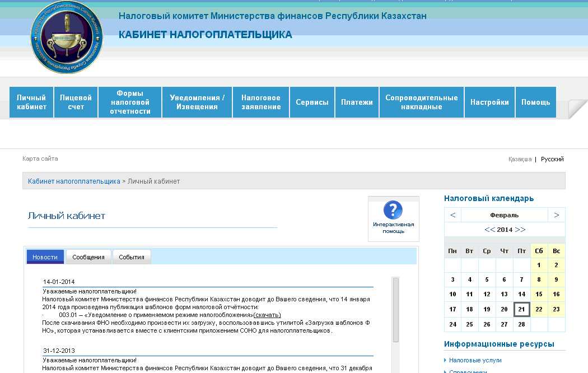
Task: Click the page curl corner icon
Action: tap(577, 109)
